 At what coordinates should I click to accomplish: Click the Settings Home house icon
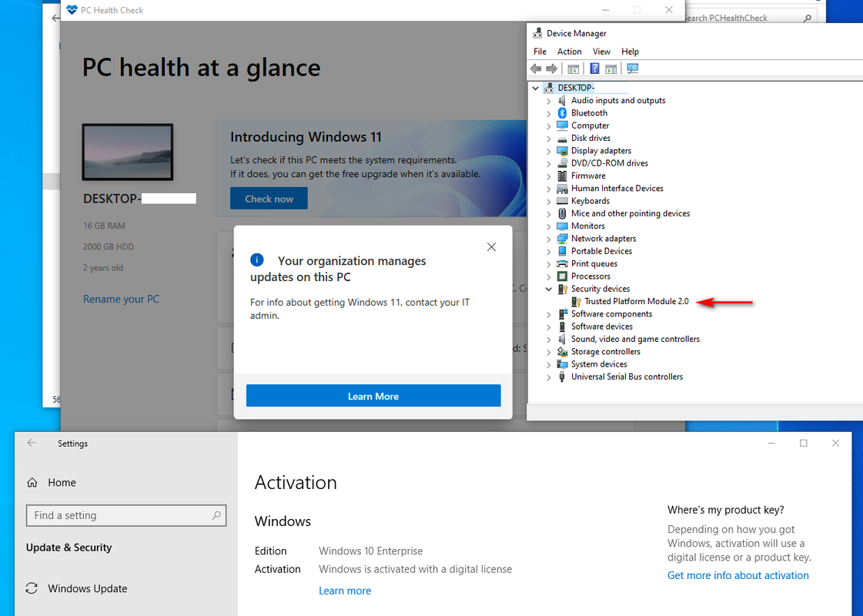point(32,483)
